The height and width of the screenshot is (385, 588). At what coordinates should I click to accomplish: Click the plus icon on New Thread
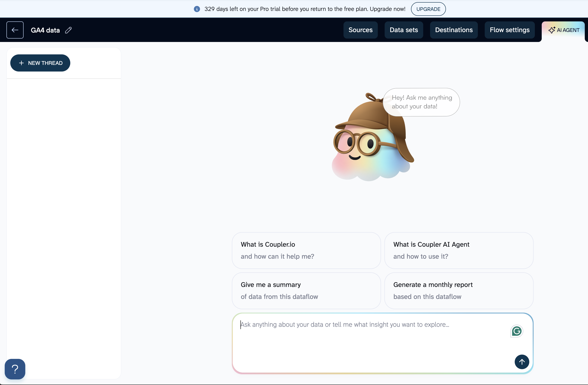[21, 63]
